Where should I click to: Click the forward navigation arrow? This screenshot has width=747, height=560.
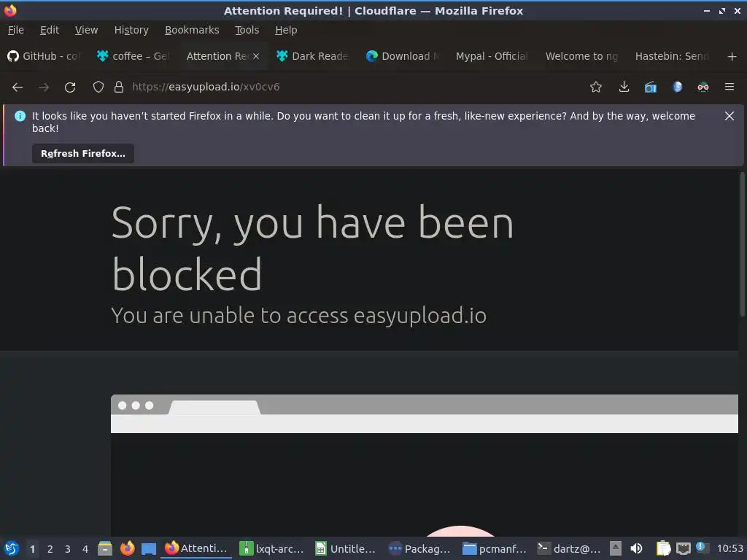44,87
